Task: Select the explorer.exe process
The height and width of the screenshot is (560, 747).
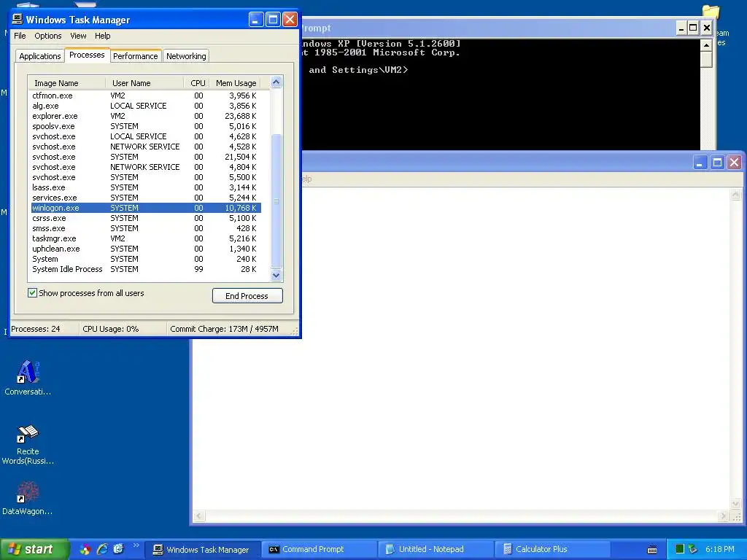Action: 146,116
